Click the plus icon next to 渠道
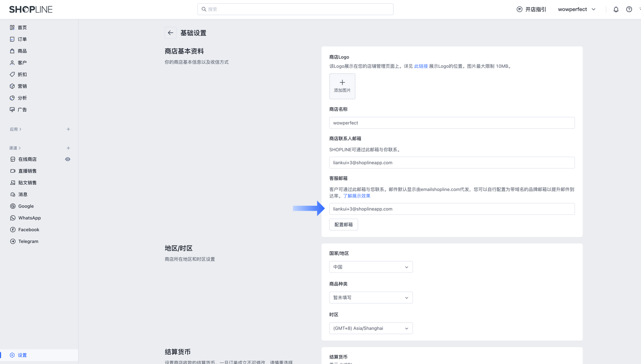 (68, 148)
